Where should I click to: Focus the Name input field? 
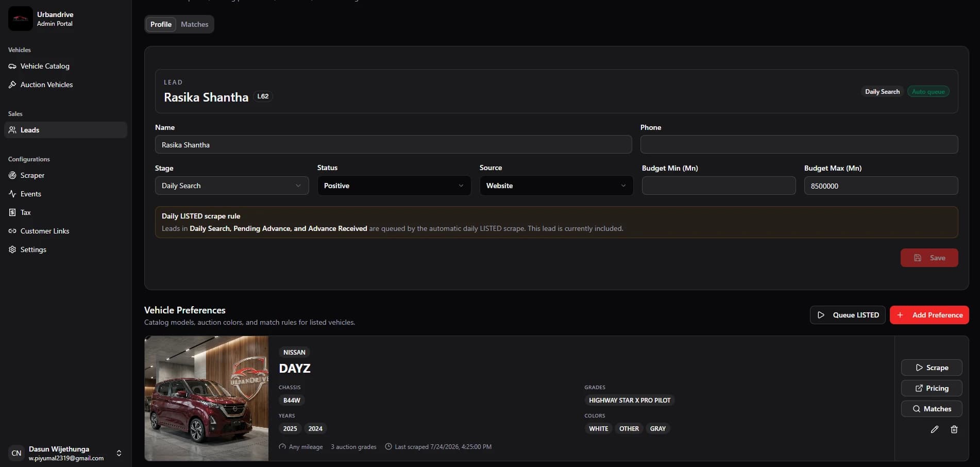[x=393, y=144]
